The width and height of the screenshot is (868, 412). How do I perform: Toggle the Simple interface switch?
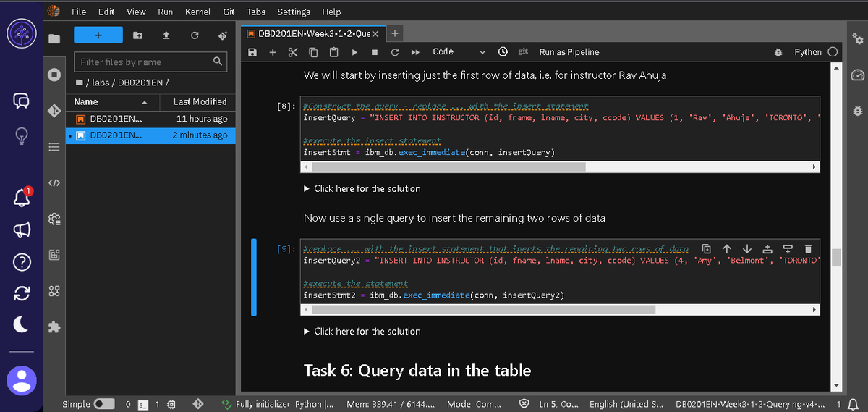pyautogui.click(x=105, y=404)
